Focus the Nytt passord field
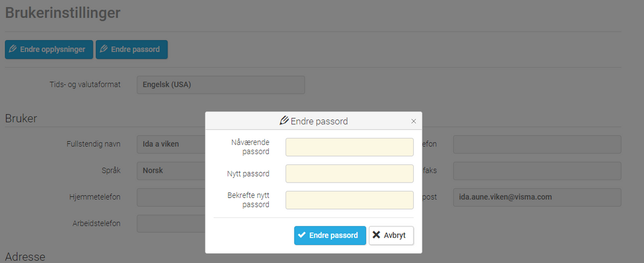The height and width of the screenshot is (263, 644). pos(349,173)
